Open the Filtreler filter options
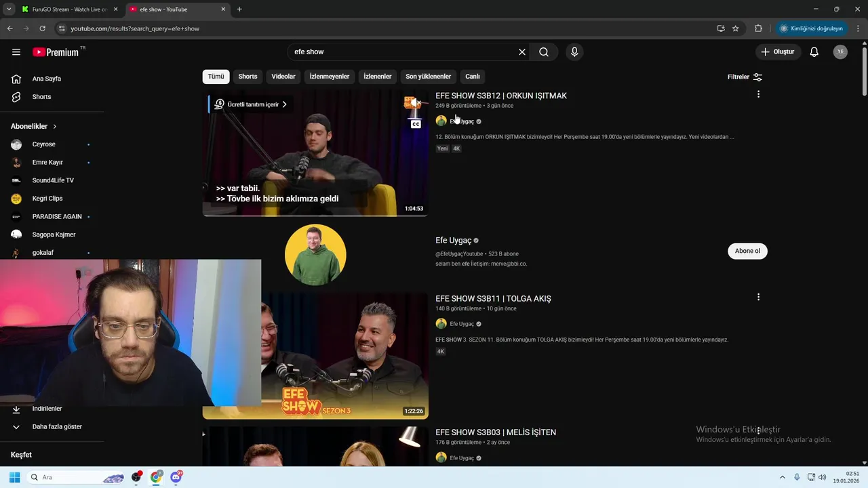868x488 pixels. coord(745,77)
